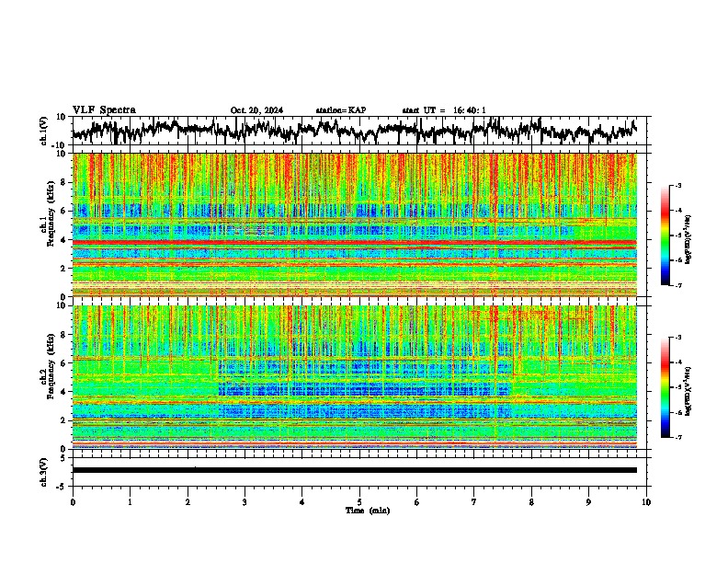Click the 4 kHz tick label of ch.1

(x=64, y=239)
